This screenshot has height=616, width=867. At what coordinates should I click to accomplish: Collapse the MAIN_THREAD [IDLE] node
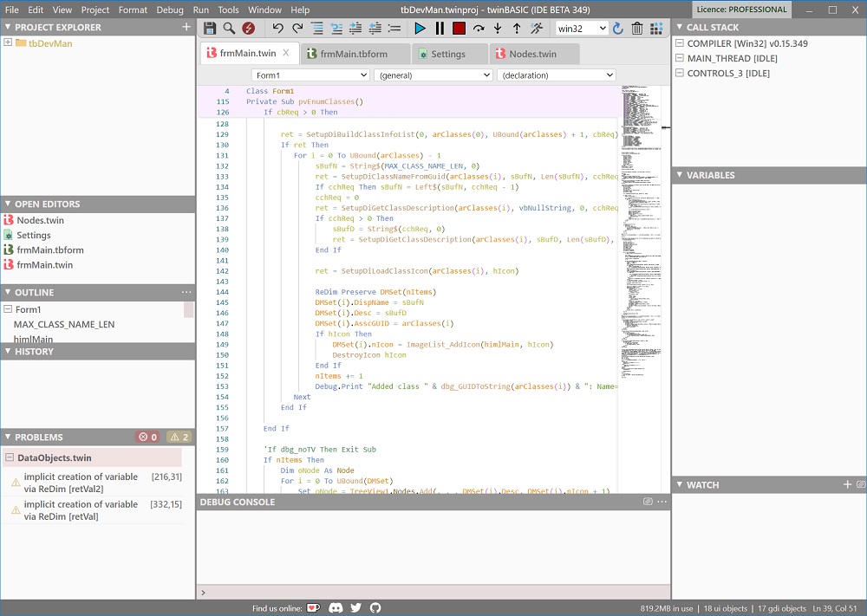point(681,58)
